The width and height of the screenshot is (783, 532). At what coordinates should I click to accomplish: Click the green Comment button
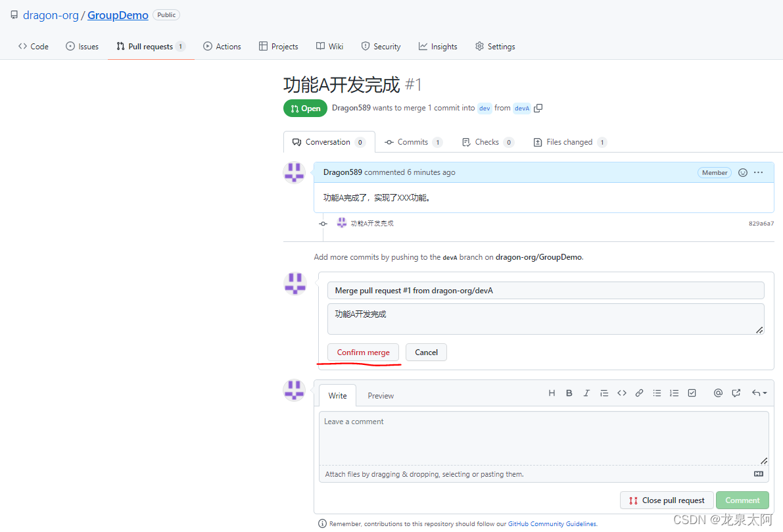742,500
